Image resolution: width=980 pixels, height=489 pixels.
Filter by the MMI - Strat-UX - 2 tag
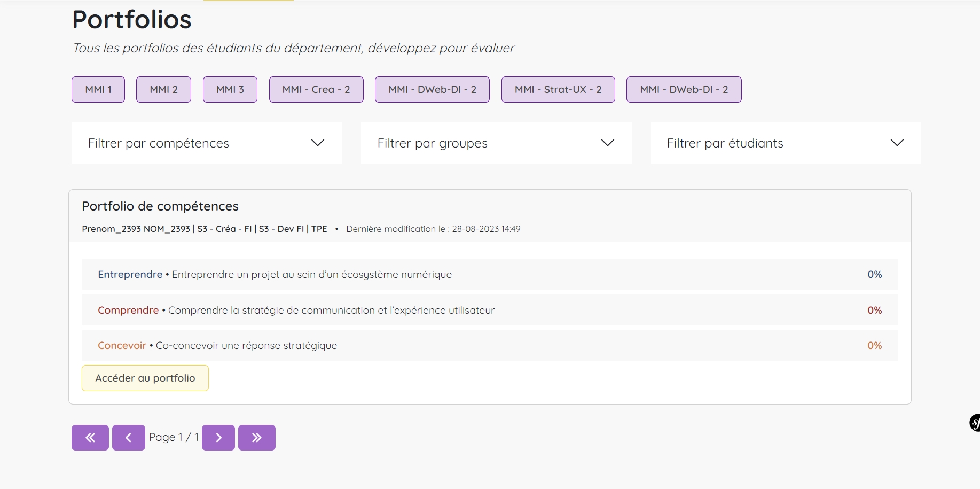coord(558,89)
